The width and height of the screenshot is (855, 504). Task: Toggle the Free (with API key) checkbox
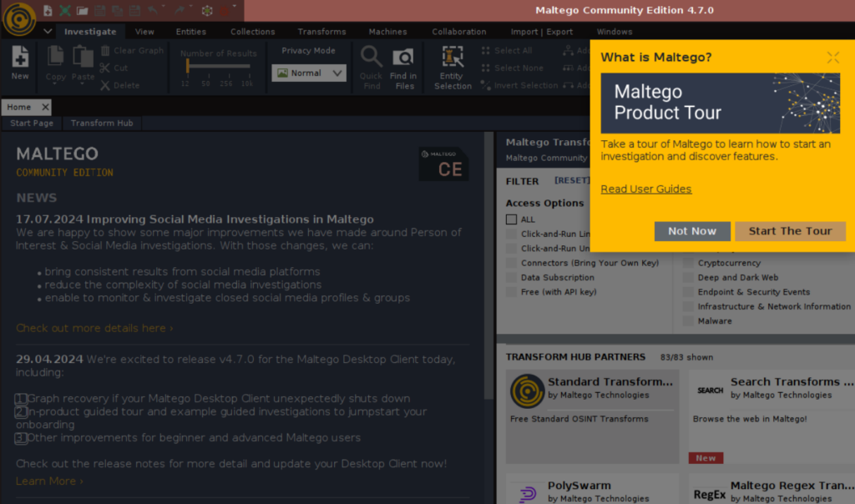(x=511, y=292)
